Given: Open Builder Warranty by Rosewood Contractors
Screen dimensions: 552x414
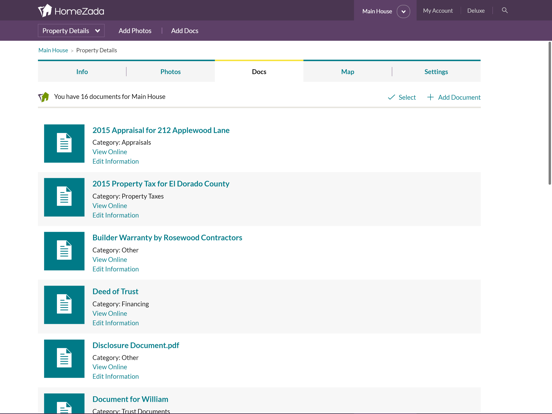Looking at the screenshot, I should click(167, 238).
